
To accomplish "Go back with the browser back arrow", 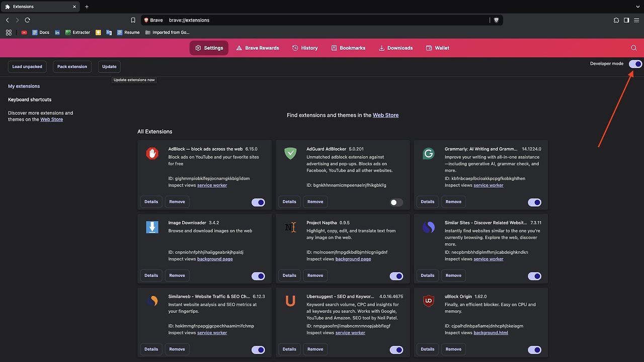I will tap(8, 20).
